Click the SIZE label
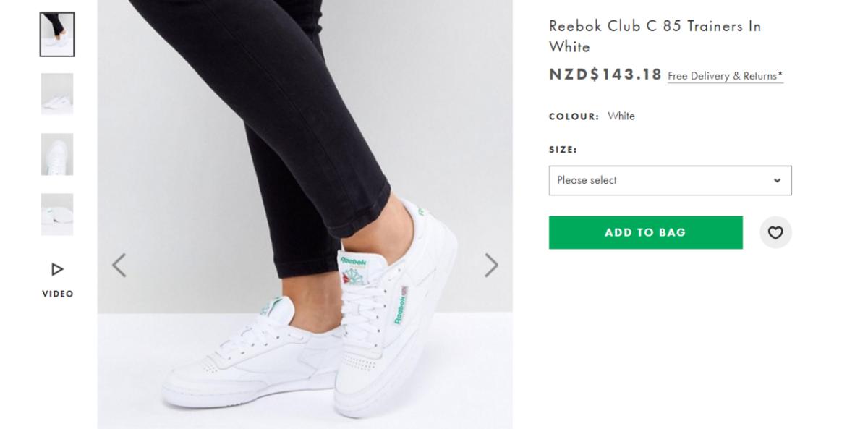 coord(563,150)
